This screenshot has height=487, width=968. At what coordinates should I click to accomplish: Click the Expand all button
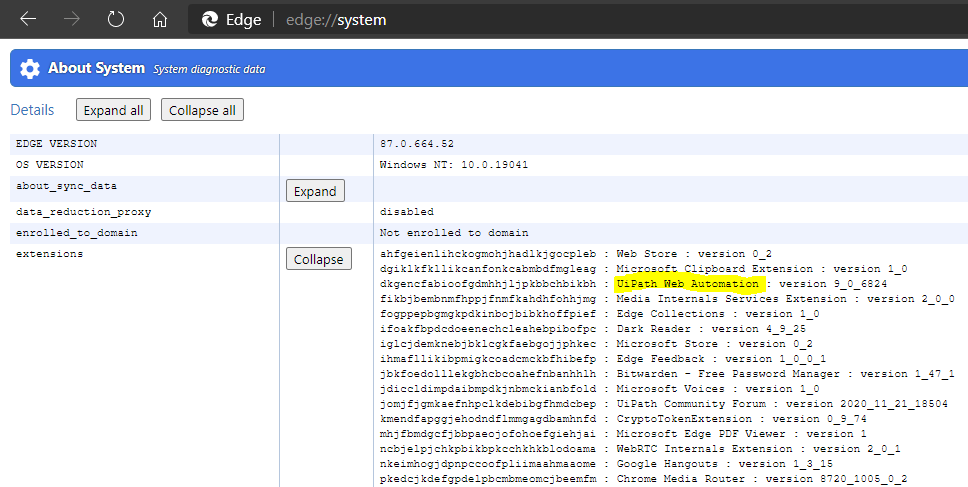[114, 110]
